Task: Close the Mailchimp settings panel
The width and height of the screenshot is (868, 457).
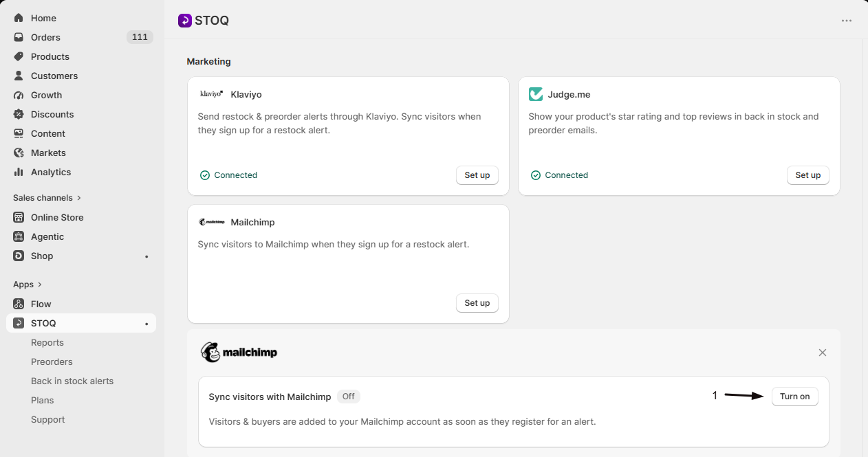Action: [x=823, y=353]
